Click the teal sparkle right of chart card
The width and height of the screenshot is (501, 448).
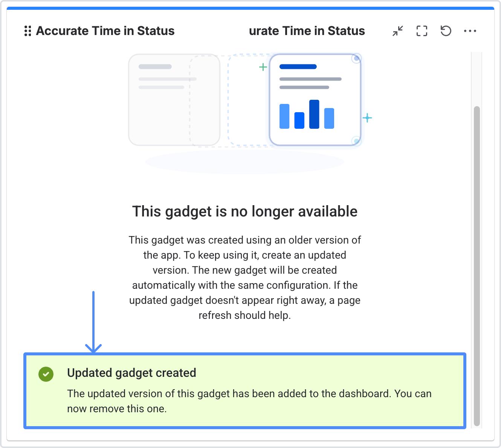[x=367, y=118]
